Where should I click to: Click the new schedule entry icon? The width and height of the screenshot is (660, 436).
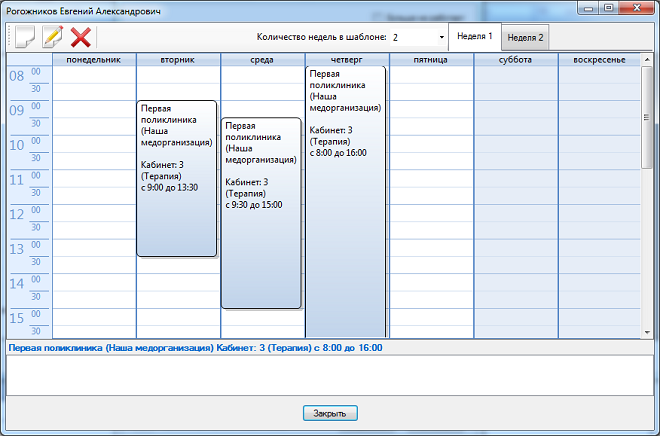pyautogui.click(x=25, y=37)
